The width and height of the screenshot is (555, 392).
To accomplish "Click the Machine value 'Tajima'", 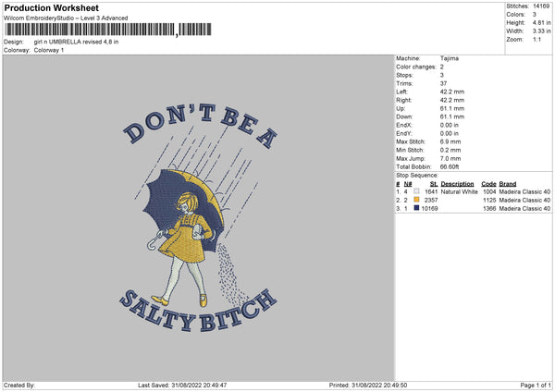I will [x=450, y=58].
